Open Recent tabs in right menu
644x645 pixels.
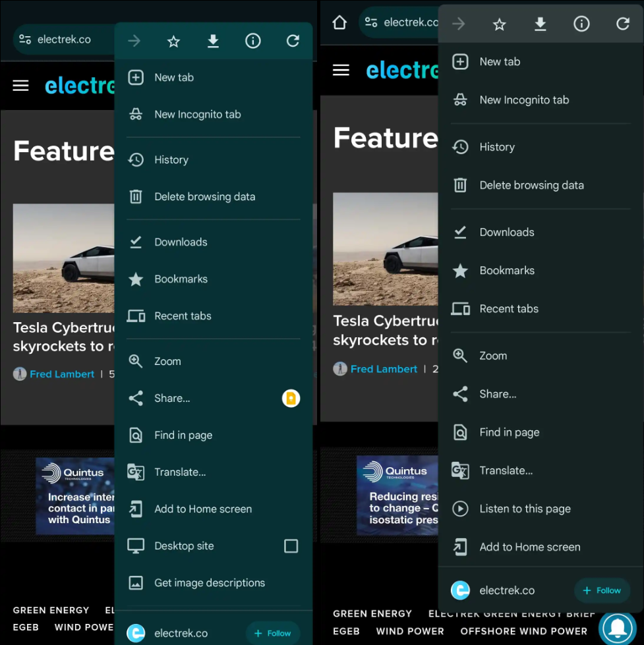point(541,308)
